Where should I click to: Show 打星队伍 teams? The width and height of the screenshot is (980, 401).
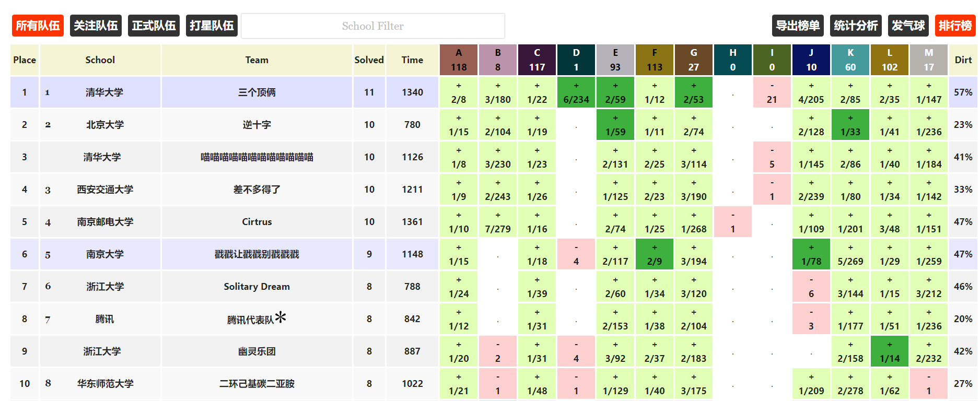[x=212, y=26]
